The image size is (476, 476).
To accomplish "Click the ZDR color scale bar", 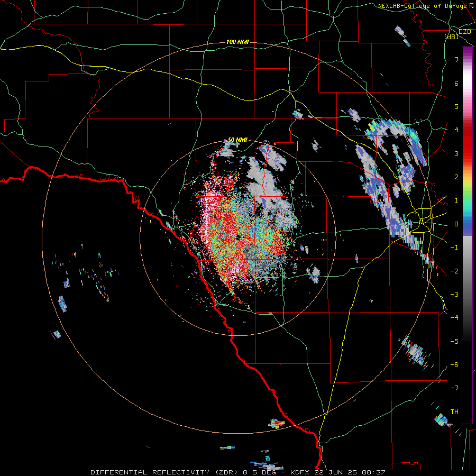I will [467, 235].
